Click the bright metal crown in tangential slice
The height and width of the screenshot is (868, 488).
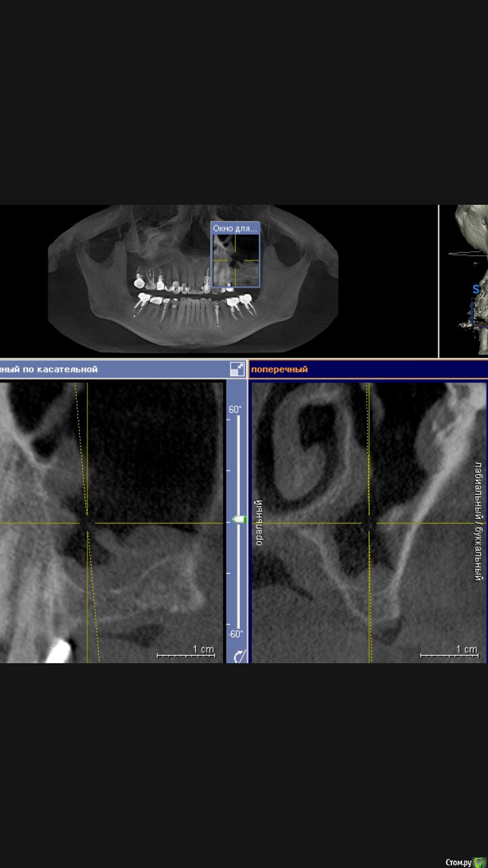point(58,651)
